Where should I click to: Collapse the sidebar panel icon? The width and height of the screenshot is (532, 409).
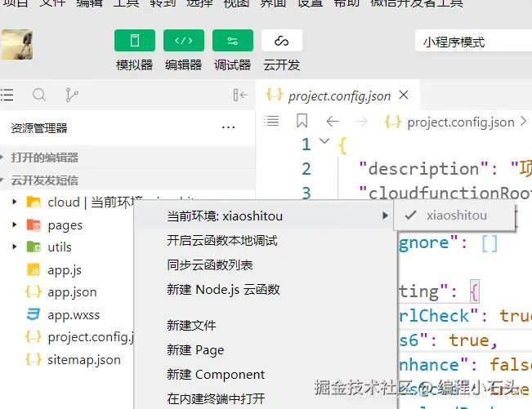[x=240, y=95]
